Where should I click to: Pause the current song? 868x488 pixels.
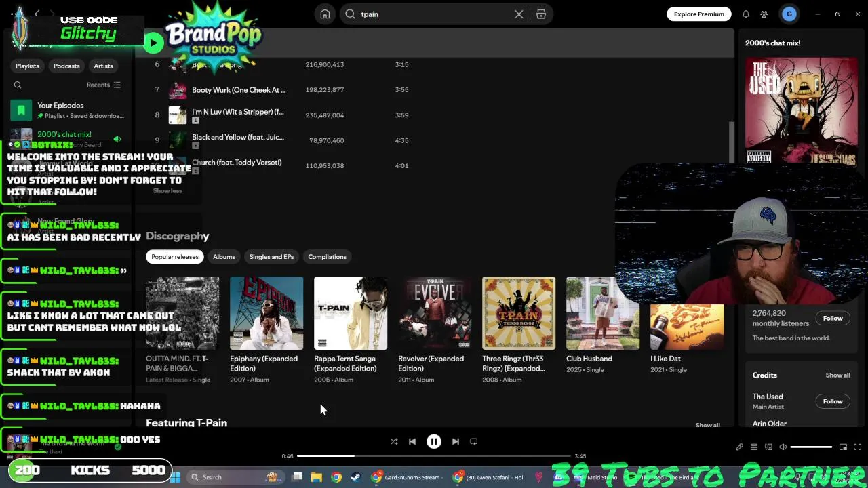(x=434, y=441)
